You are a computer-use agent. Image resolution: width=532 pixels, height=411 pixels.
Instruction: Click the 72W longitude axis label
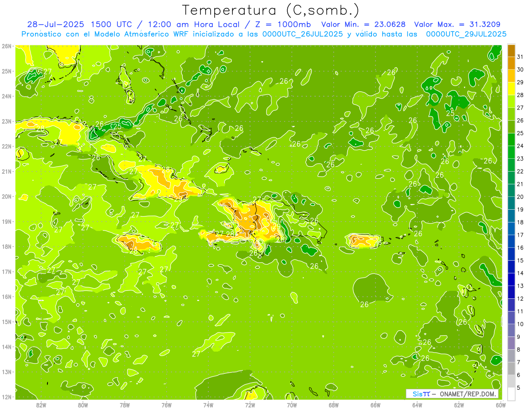[250, 405]
